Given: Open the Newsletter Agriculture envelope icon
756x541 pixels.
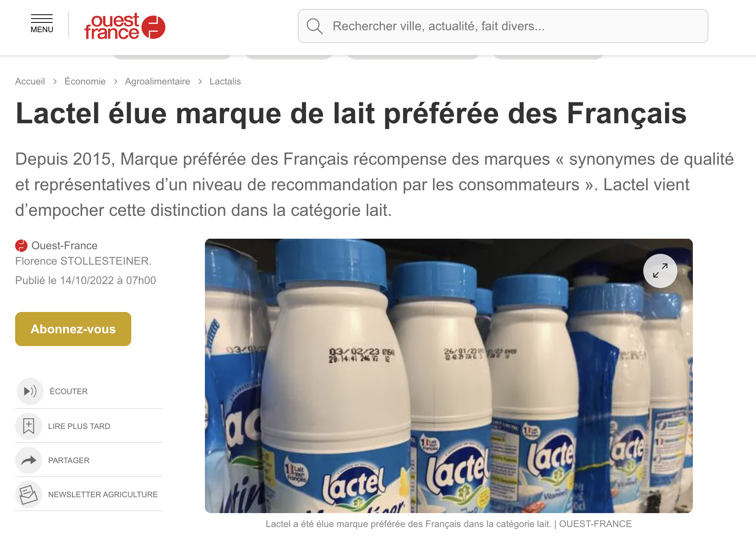Looking at the screenshot, I should (28, 494).
